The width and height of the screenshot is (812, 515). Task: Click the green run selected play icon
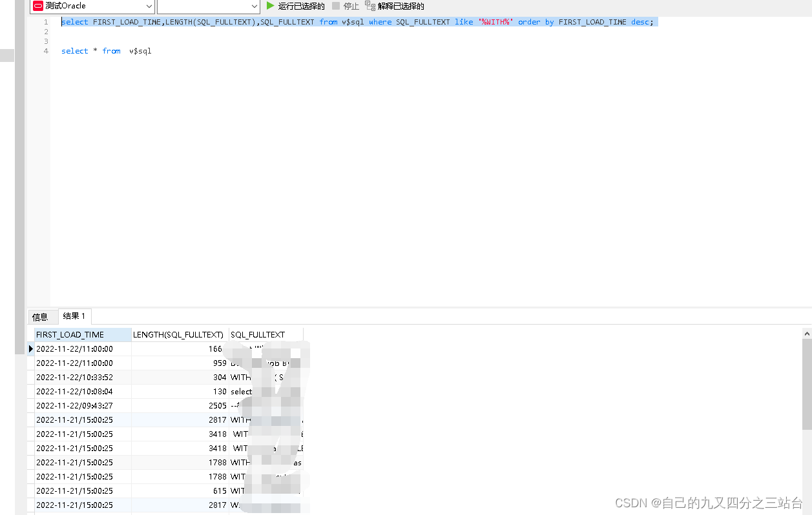click(x=270, y=6)
